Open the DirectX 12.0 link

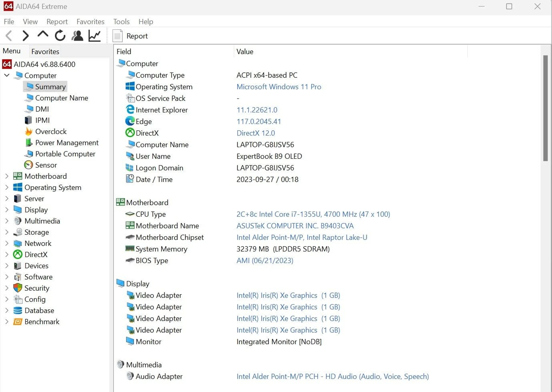[256, 133]
